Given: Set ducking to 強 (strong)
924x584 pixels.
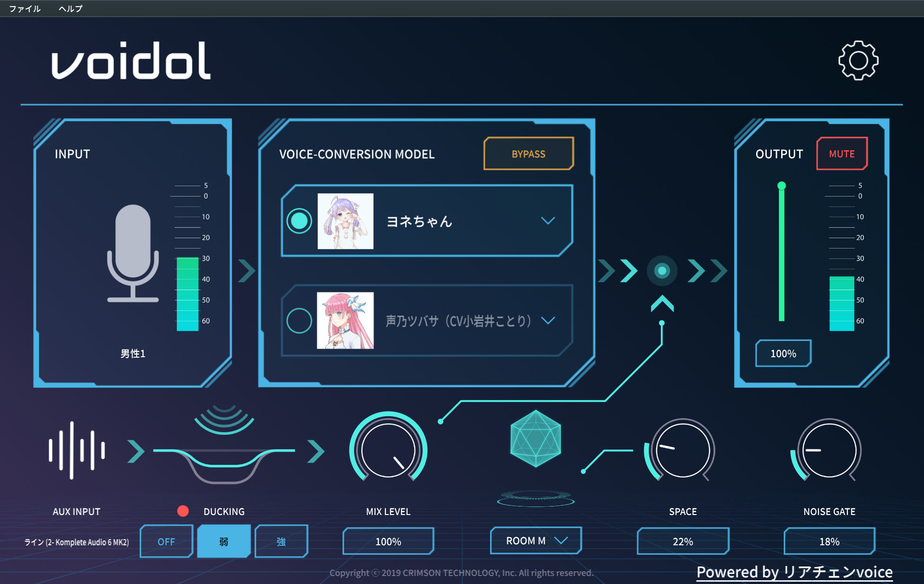Looking at the screenshot, I should coord(281,541).
